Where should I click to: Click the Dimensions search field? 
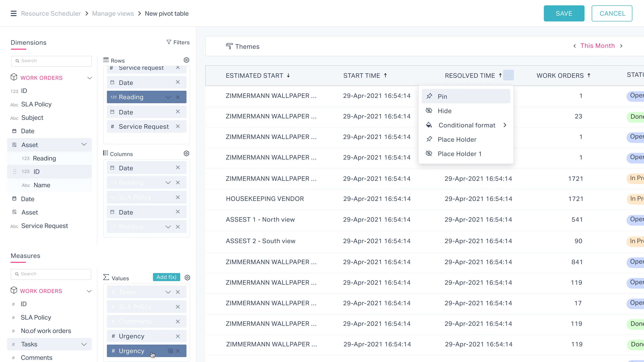tap(51, 61)
